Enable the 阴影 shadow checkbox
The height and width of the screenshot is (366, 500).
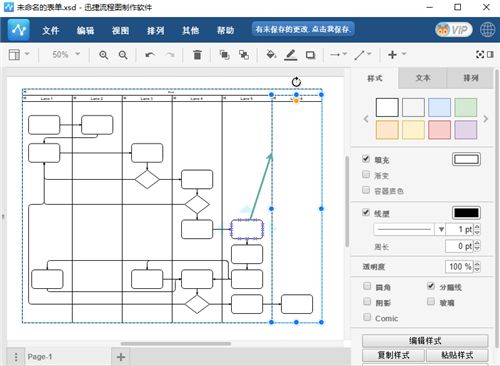[367, 301]
